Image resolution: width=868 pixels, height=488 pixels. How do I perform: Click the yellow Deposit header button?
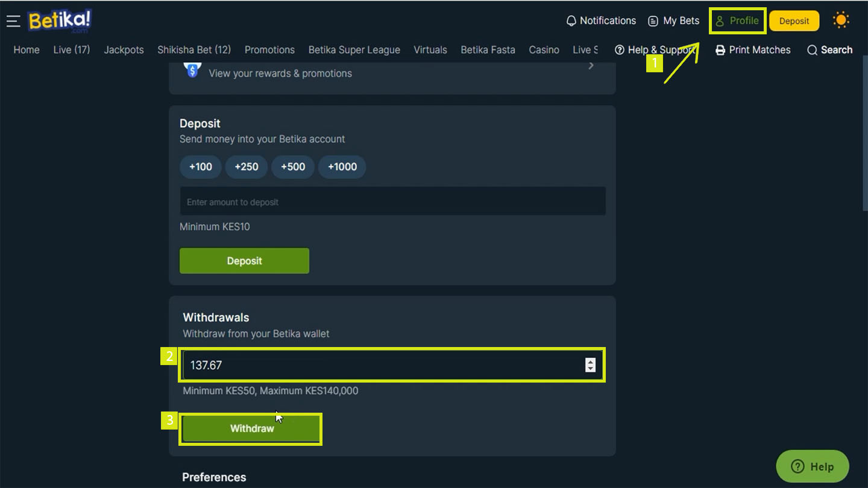[794, 20]
